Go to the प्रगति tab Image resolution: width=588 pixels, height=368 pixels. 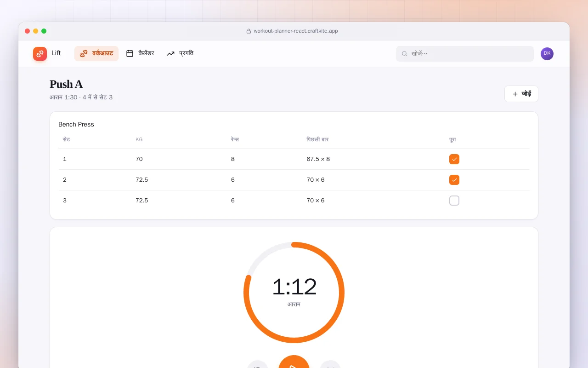(x=180, y=53)
